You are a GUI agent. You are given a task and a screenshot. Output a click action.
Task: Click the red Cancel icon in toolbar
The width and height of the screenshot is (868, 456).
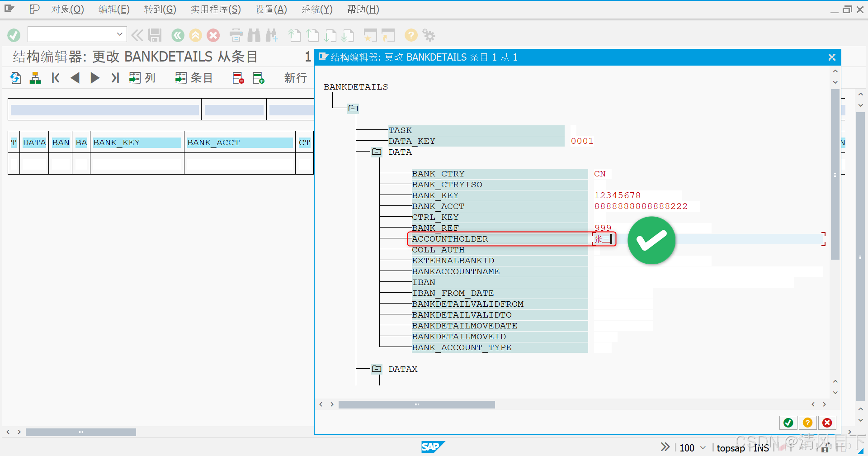point(213,35)
